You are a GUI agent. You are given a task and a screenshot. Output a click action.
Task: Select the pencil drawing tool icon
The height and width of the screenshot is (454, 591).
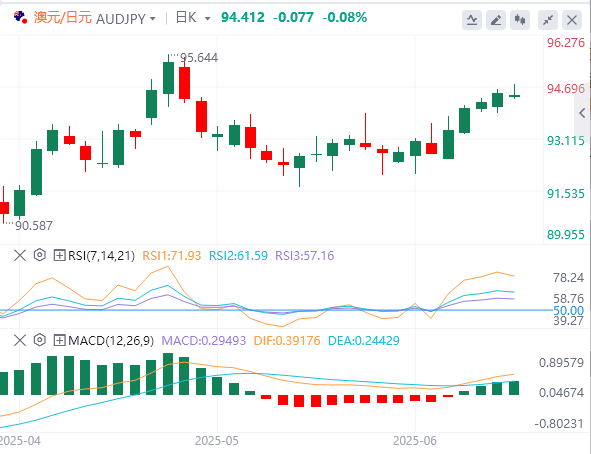point(496,20)
